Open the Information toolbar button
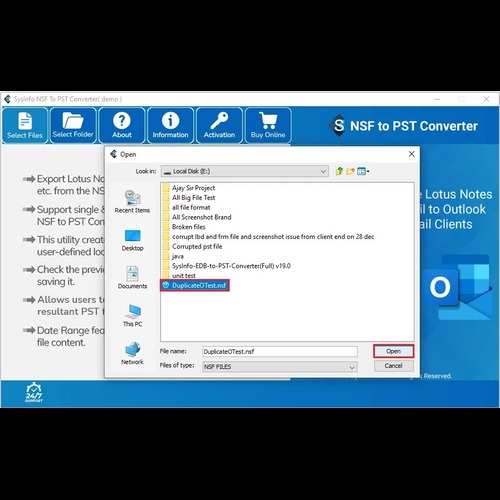Viewport: 500px width, 500px height. point(170,125)
